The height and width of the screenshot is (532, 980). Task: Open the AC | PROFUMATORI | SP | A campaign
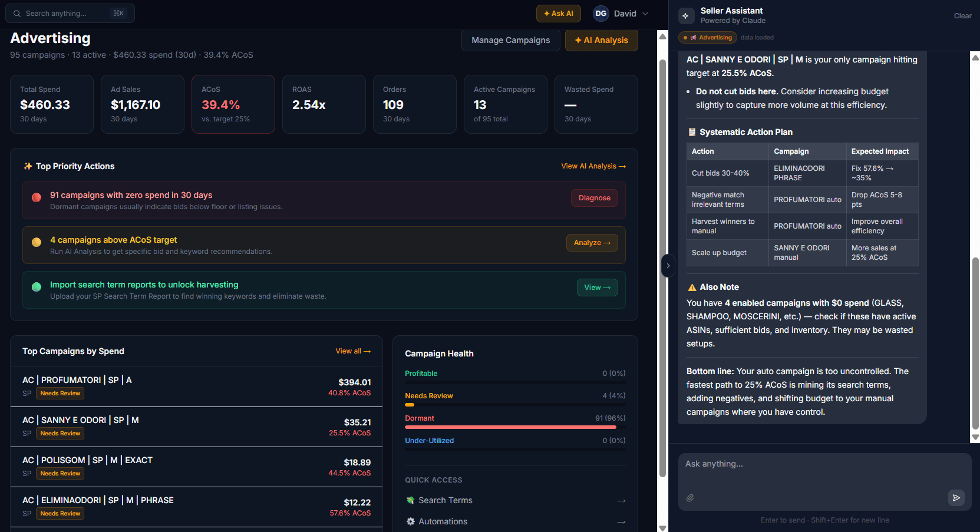(x=196, y=386)
